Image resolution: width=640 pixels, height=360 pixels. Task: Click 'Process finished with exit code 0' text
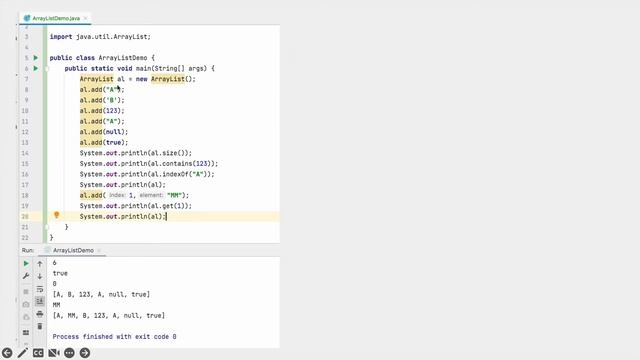114,337
